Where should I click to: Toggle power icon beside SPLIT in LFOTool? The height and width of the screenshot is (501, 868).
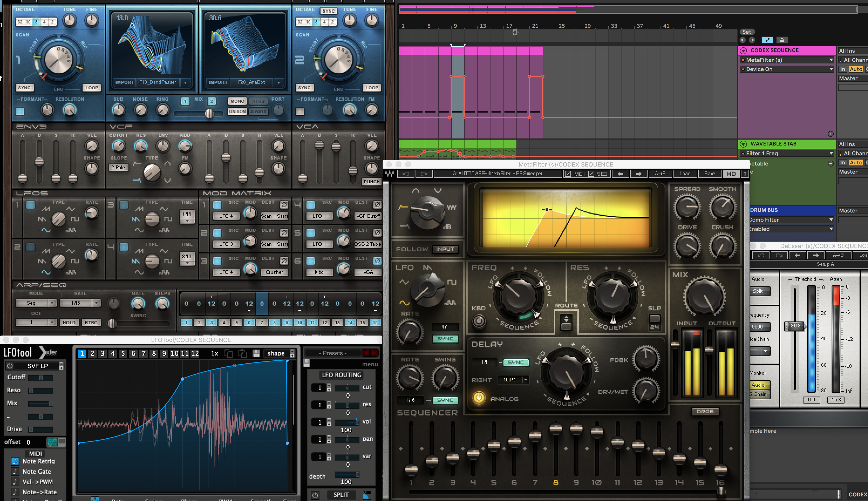click(x=315, y=495)
